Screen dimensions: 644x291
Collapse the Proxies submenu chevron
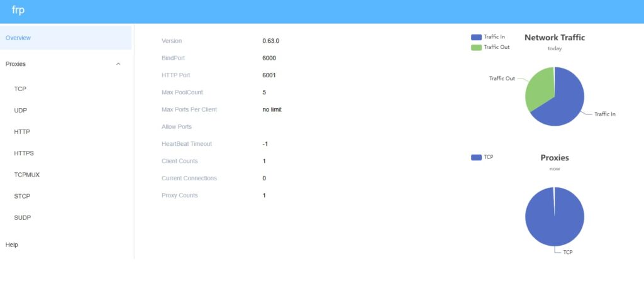tap(118, 64)
